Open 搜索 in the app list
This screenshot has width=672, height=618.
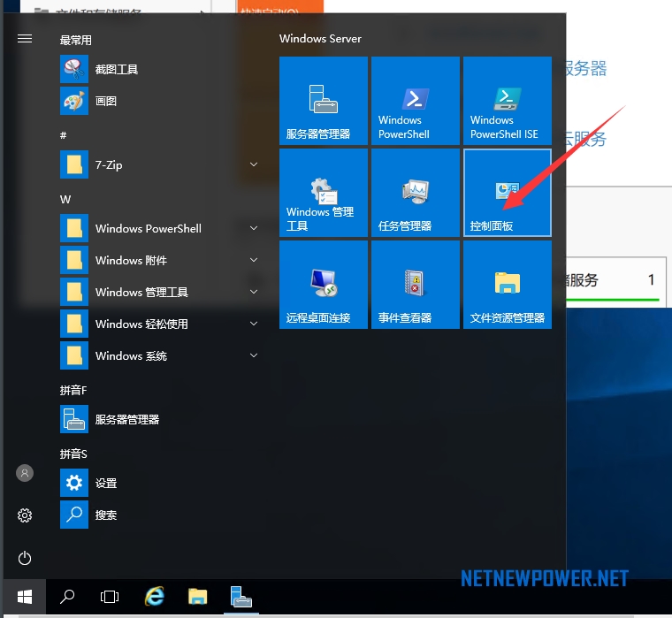[161, 515]
